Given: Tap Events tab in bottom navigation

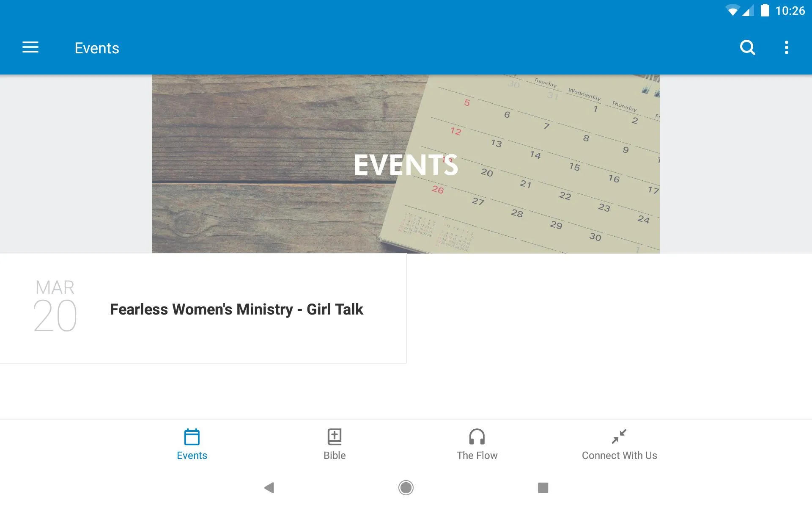Looking at the screenshot, I should [192, 444].
